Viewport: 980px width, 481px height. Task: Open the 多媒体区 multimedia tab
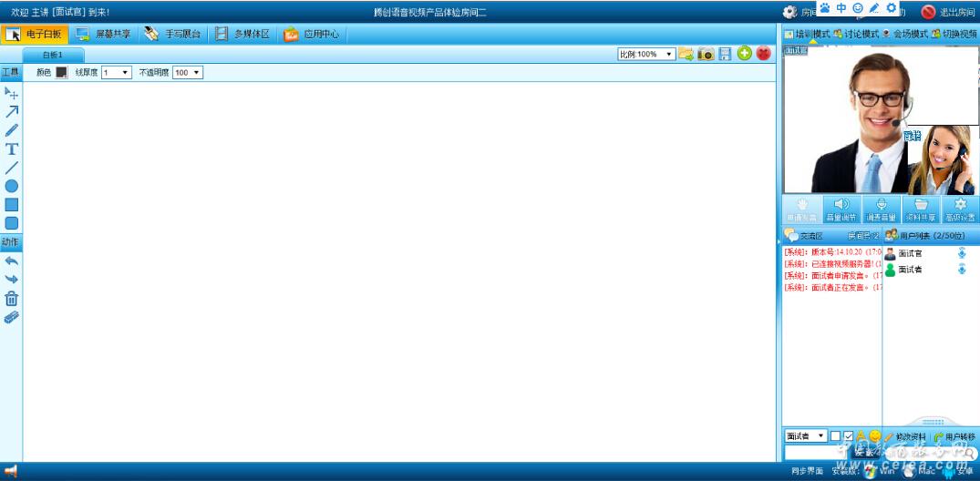coord(242,34)
